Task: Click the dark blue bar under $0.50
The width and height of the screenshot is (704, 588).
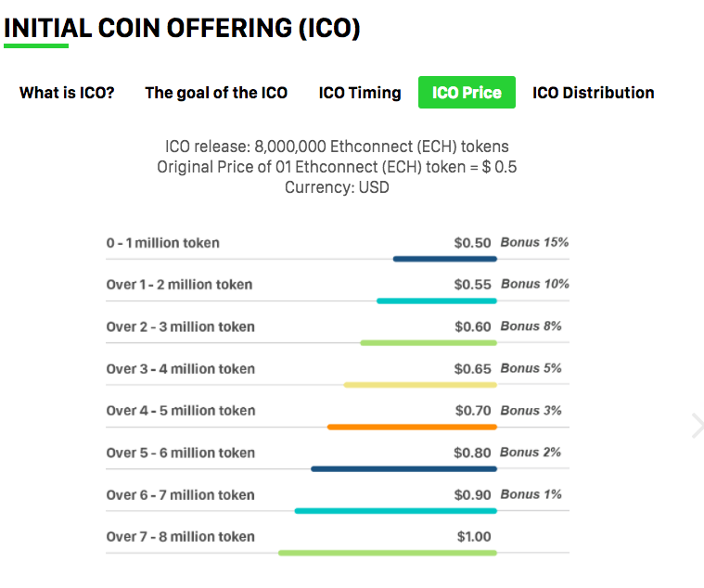Action: (444, 259)
